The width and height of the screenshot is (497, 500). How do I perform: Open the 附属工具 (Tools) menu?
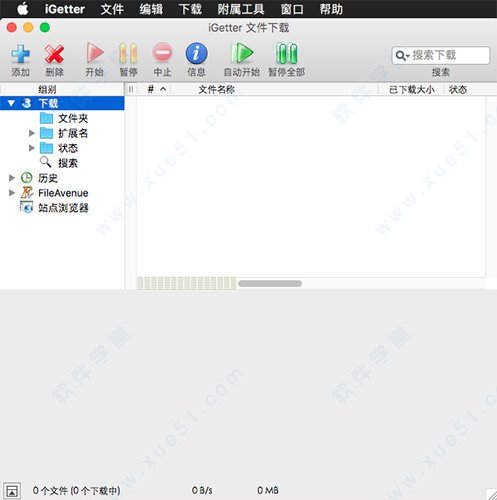[241, 9]
